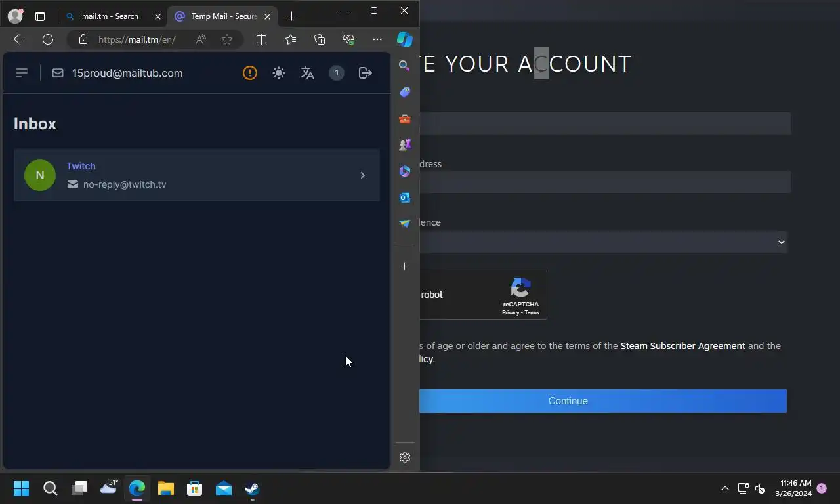The image size is (840, 504).
Task: Open Edge sidebar settings gear
Action: click(x=405, y=457)
